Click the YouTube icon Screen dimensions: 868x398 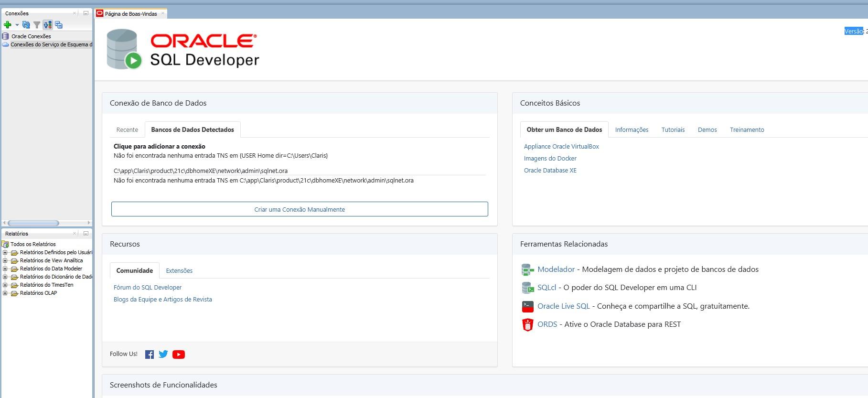pyautogui.click(x=179, y=355)
